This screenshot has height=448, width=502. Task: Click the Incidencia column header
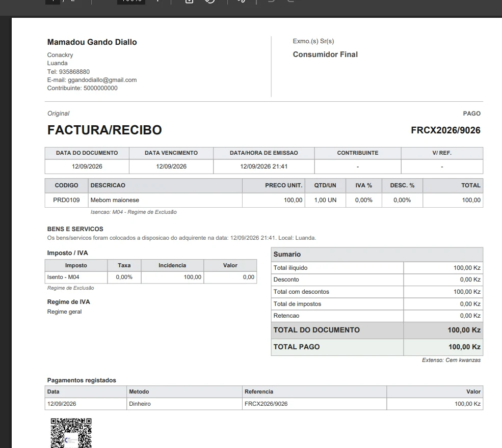tap(172, 265)
